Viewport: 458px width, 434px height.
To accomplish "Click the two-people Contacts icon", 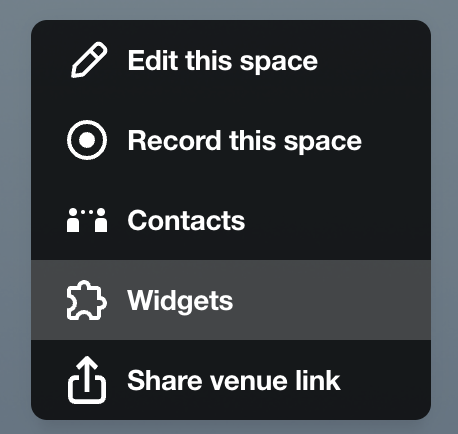I will [x=87, y=220].
